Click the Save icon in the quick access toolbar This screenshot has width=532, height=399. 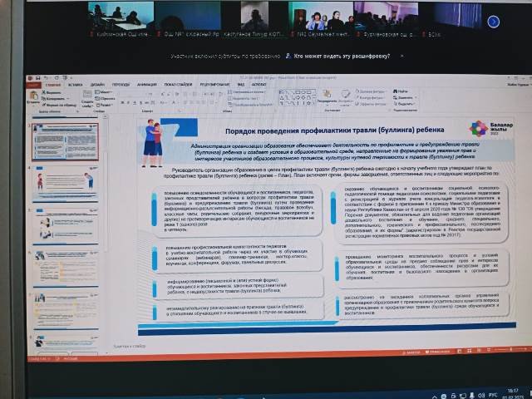tap(37, 78)
